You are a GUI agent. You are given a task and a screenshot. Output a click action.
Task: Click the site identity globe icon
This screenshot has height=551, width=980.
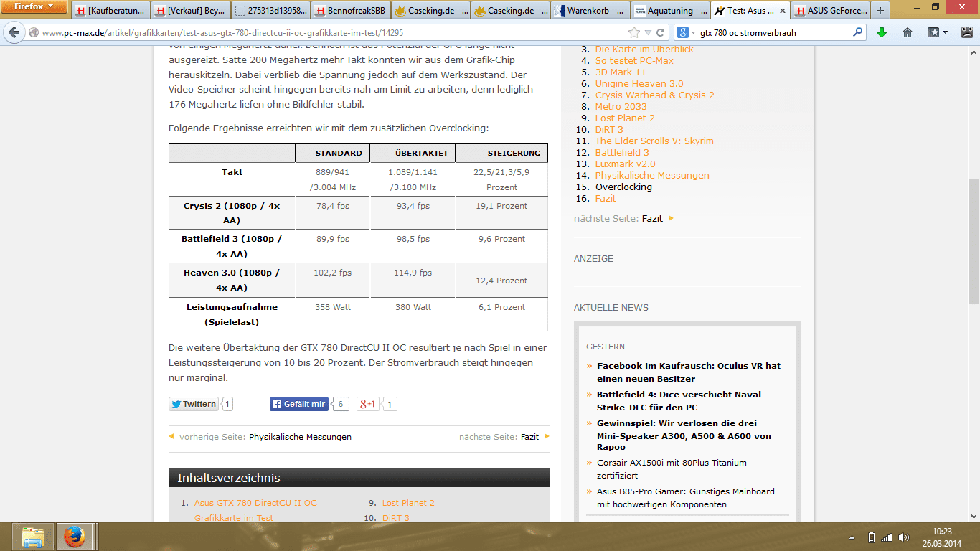(34, 32)
